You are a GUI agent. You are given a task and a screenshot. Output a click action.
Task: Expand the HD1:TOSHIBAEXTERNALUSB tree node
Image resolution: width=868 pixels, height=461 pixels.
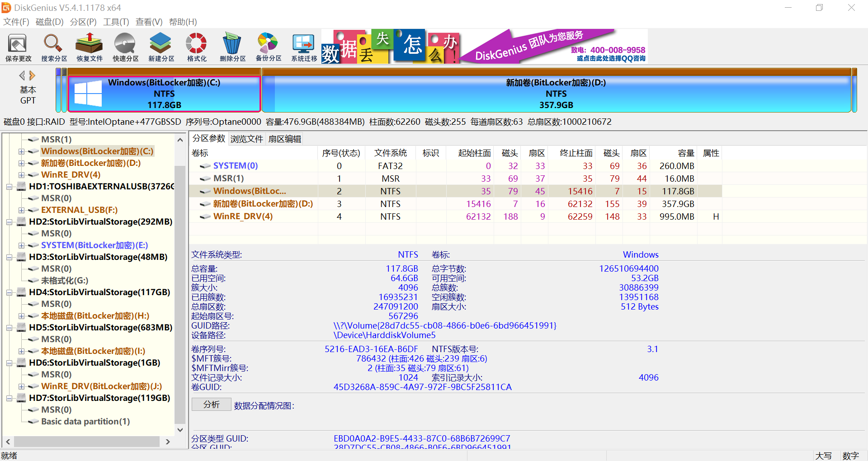pos(10,186)
